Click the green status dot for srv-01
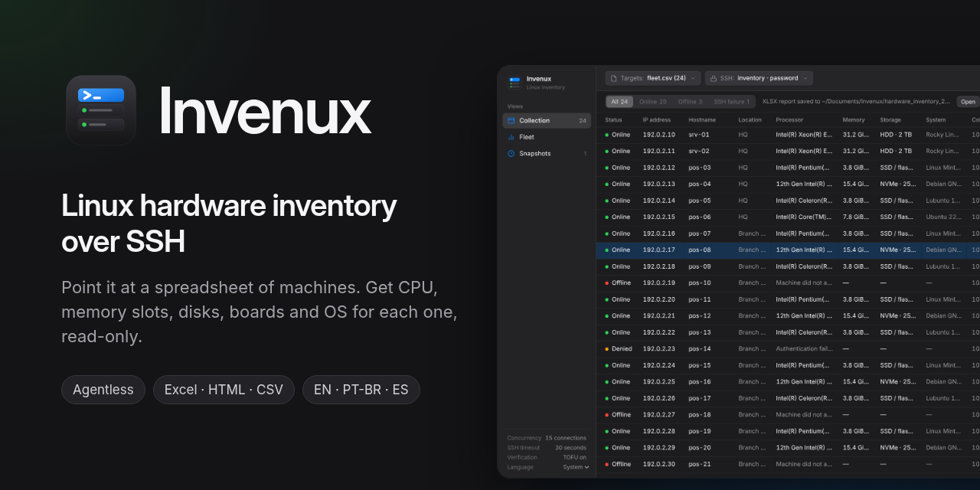The width and height of the screenshot is (980, 490). point(607,135)
